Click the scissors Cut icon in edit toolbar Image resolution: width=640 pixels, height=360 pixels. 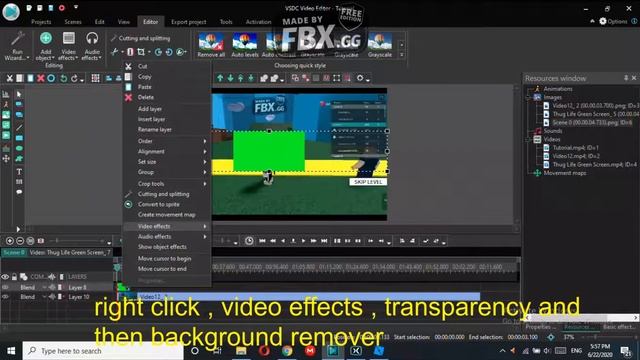tap(9, 78)
